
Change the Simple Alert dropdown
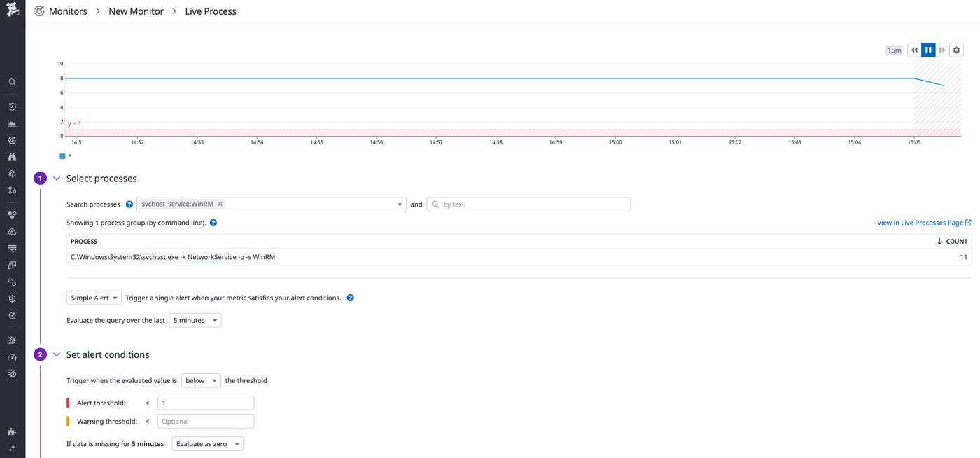pyautogui.click(x=93, y=297)
